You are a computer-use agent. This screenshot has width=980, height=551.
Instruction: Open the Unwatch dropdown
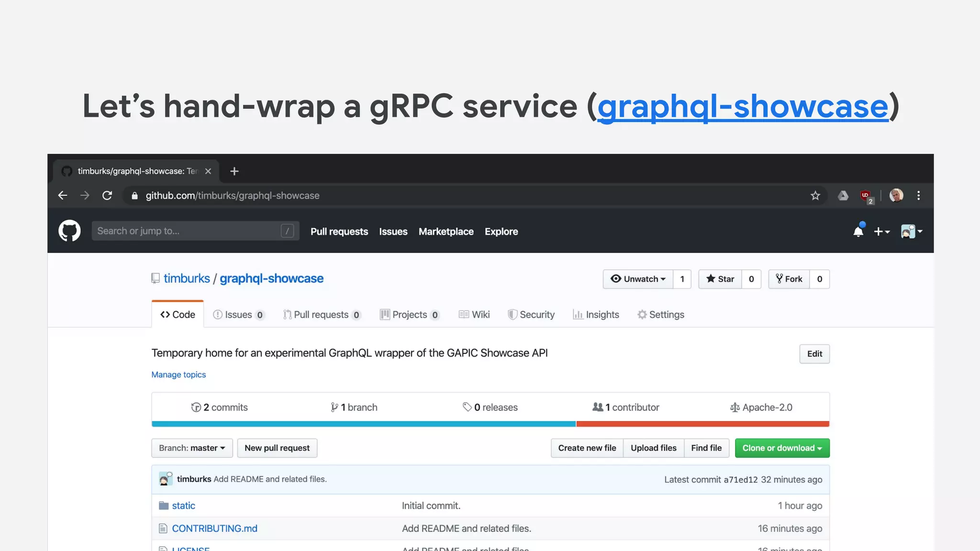click(638, 279)
